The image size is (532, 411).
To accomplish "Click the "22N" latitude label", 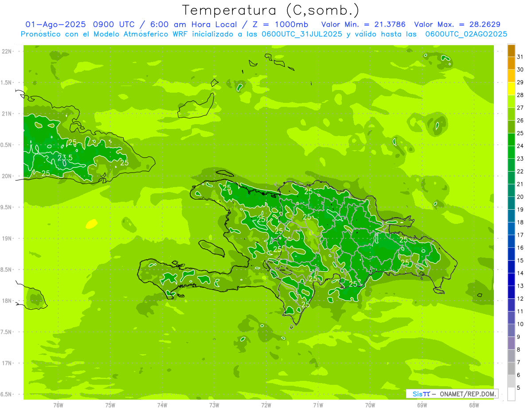I will click(6, 51).
